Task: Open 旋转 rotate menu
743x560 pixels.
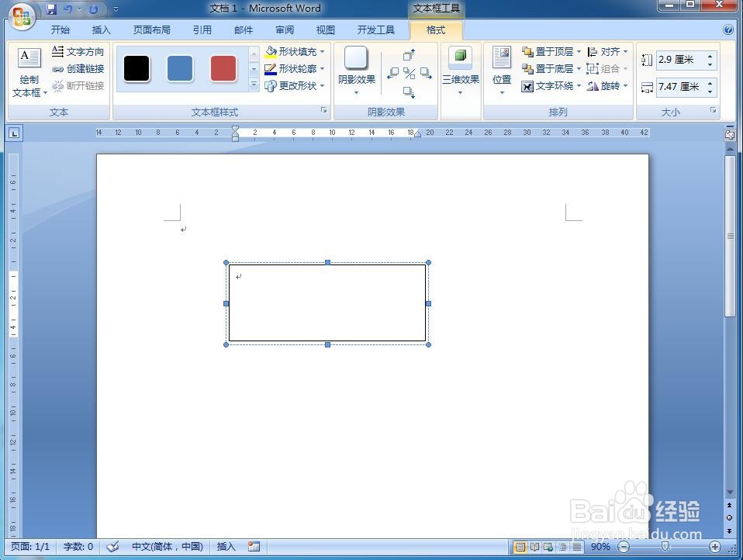Action: pyautogui.click(x=607, y=86)
